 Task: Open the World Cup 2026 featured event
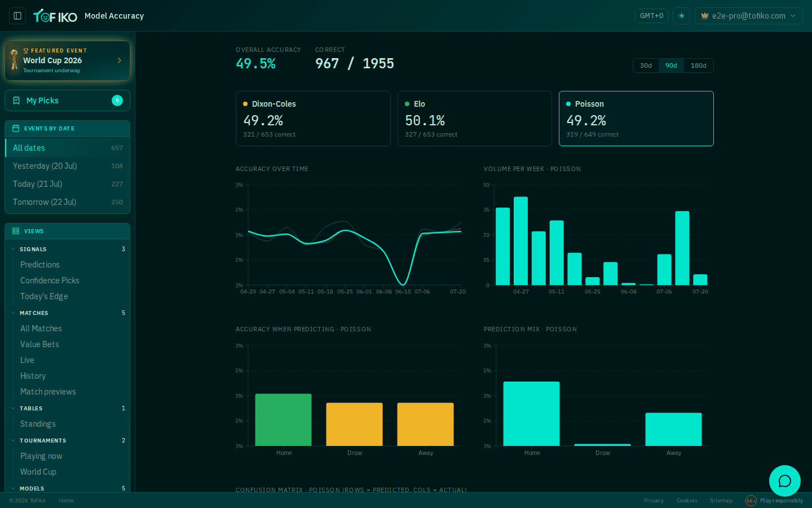click(67, 60)
